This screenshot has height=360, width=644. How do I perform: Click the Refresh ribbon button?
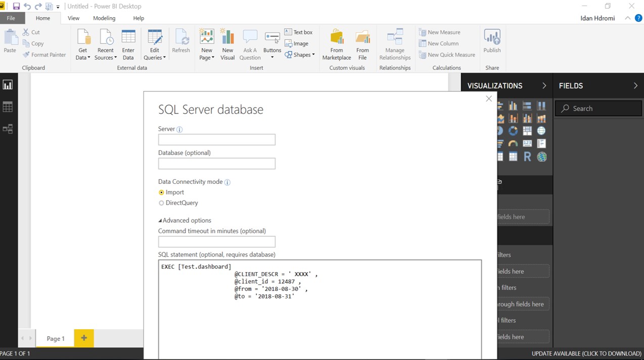(x=181, y=41)
